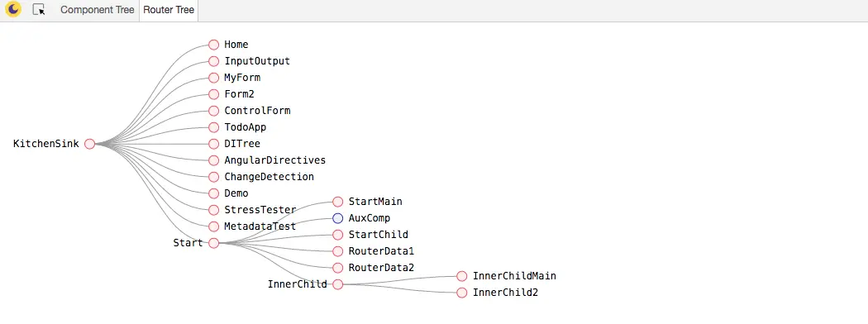The height and width of the screenshot is (324, 868).
Task: Select the Router Tree tab
Action: pos(169,10)
